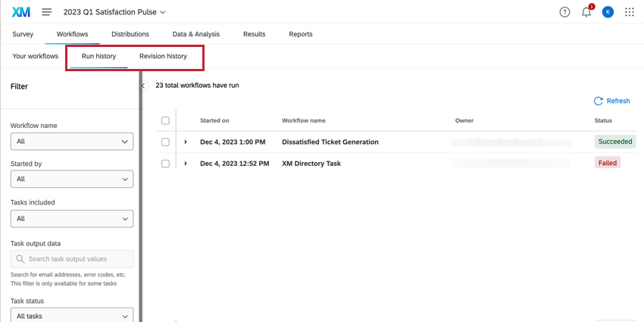Screen dimensions: 644x322
Task: Expand the Dissatisfied Ticket Generation row
Action: pos(186,142)
